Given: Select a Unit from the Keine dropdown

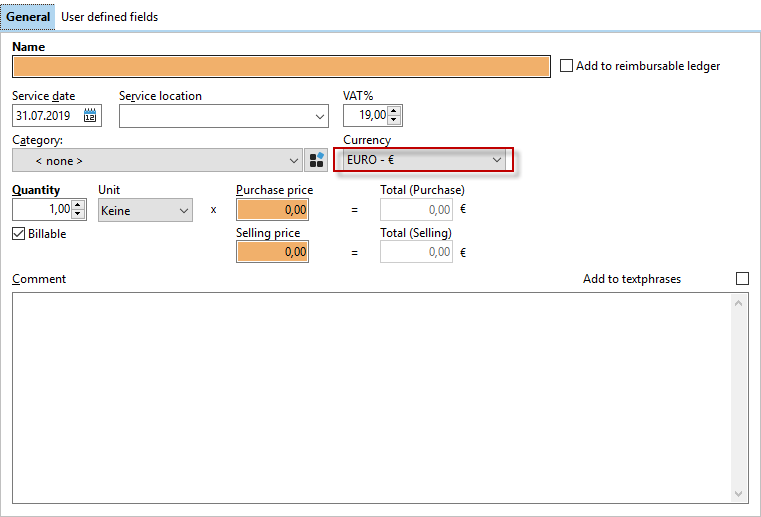Looking at the screenshot, I should (145, 211).
